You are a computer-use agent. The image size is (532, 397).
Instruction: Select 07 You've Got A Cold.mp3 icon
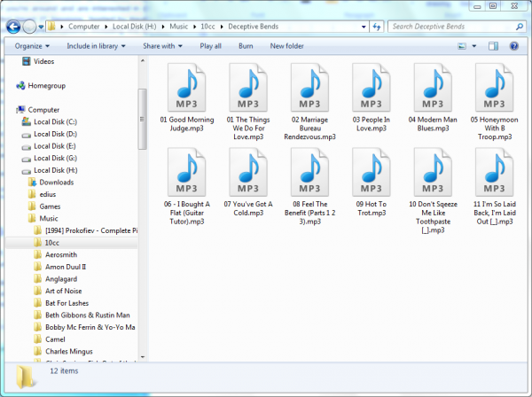248,172
